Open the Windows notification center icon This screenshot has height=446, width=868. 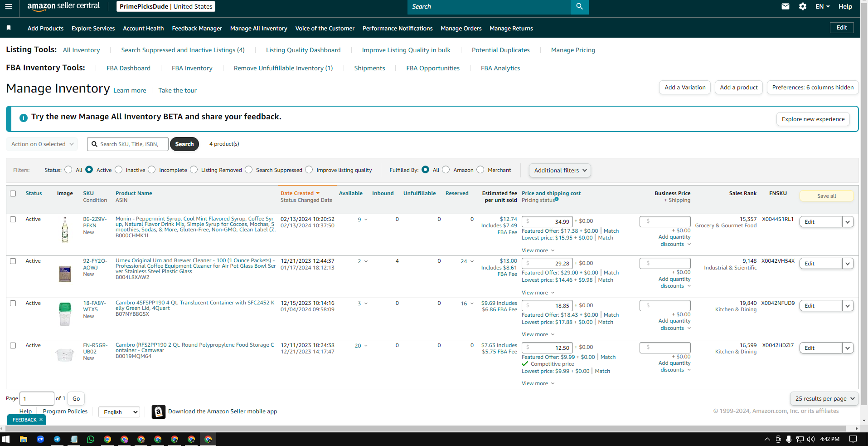pyautogui.click(x=853, y=439)
